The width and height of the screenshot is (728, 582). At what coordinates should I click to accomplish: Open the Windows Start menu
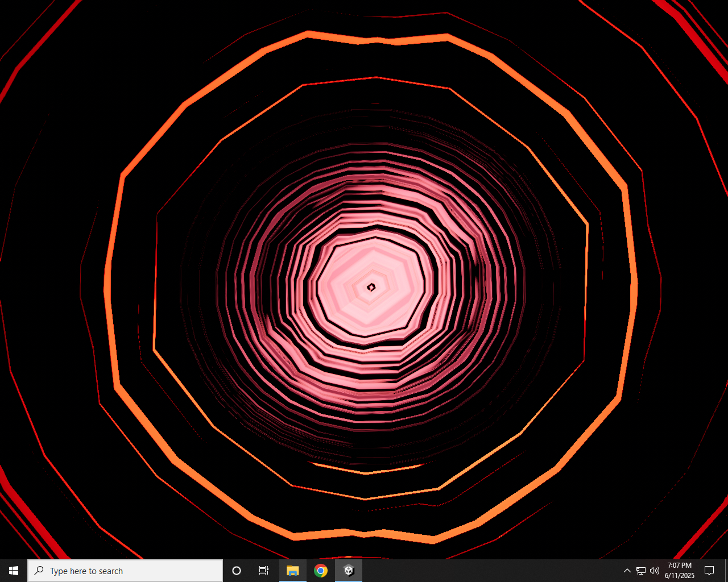click(14, 571)
